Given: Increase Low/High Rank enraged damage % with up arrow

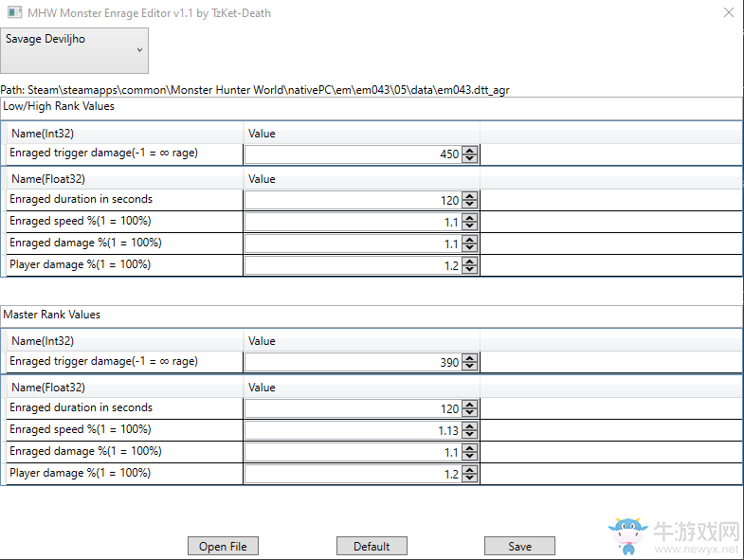Looking at the screenshot, I should coord(470,240).
